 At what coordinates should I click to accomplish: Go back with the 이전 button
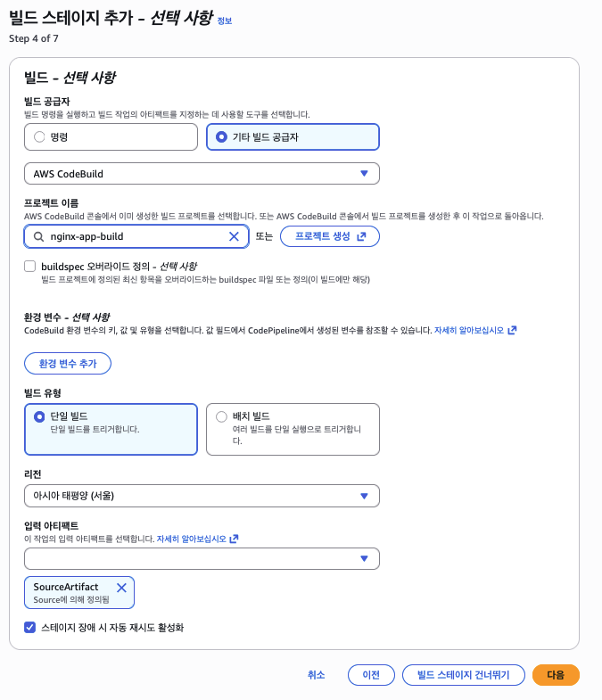371,675
